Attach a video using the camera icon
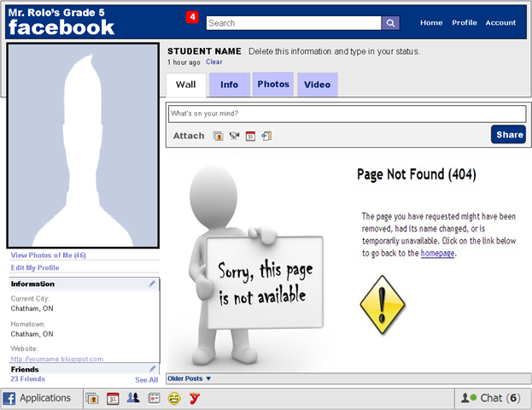This screenshot has width=532, height=410. 234,136
